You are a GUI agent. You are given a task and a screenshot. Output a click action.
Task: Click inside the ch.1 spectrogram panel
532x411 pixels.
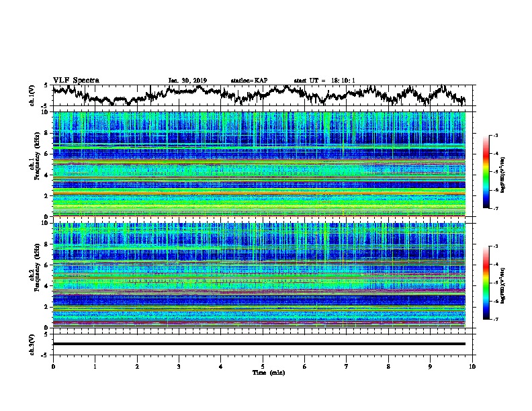pos(259,164)
